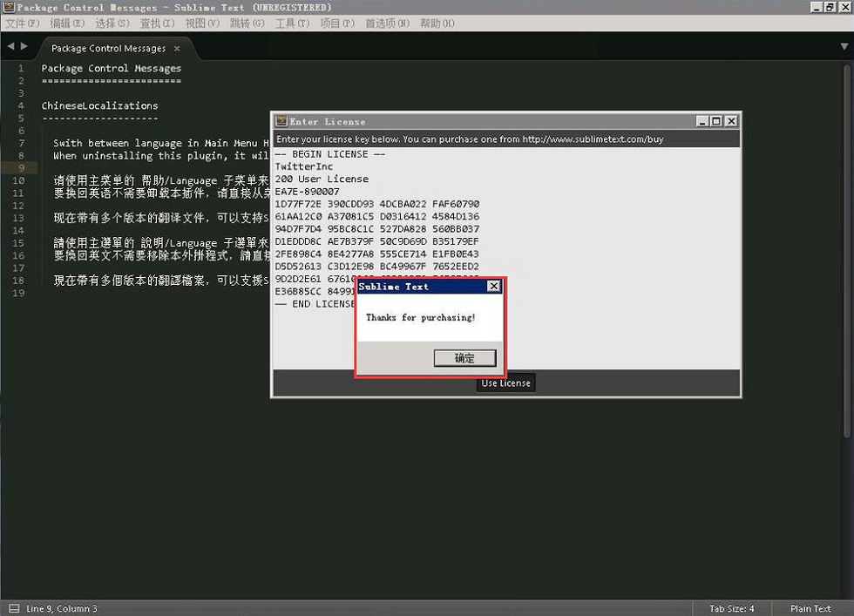
Task: Click the Line 9, Column 3 status text
Action: [x=62, y=608]
